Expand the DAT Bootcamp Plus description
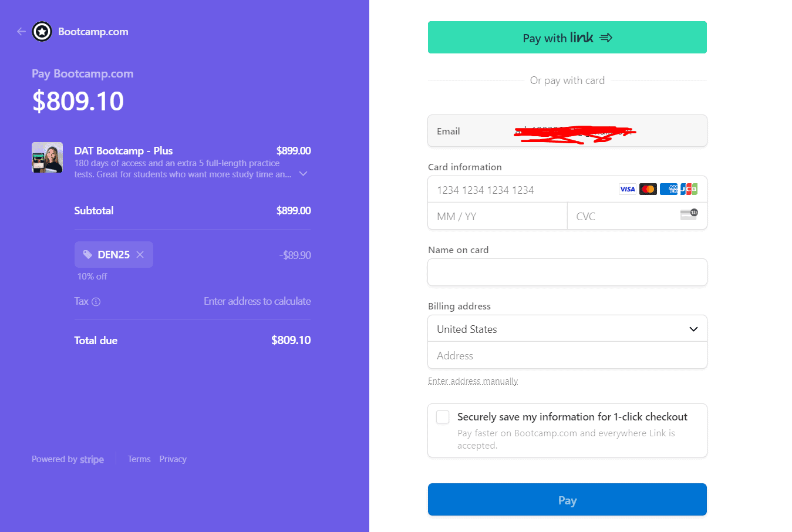Image resolution: width=792 pixels, height=532 pixels. [x=304, y=174]
